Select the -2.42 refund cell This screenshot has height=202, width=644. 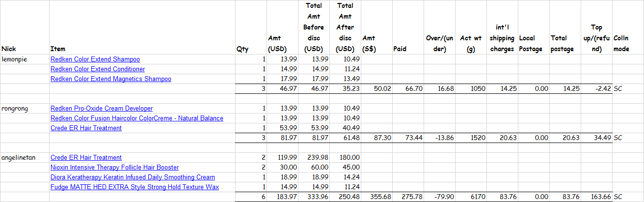coord(596,89)
